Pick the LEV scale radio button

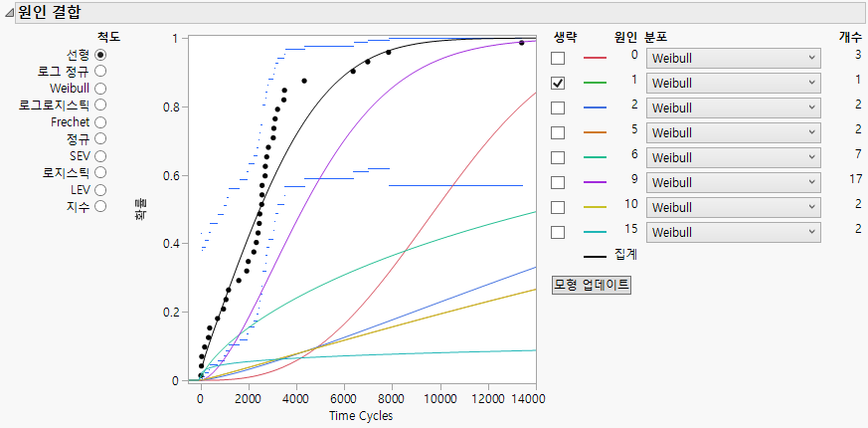[x=100, y=189]
